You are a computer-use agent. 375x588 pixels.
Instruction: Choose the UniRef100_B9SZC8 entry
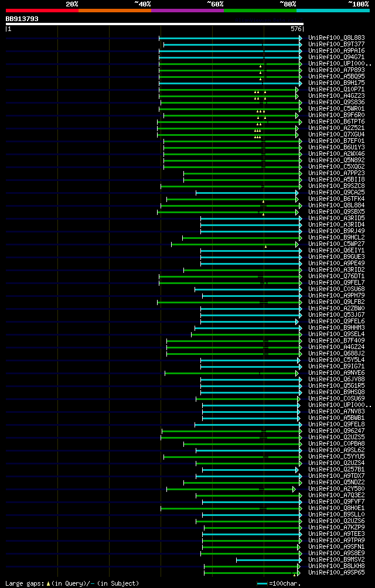(336, 186)
